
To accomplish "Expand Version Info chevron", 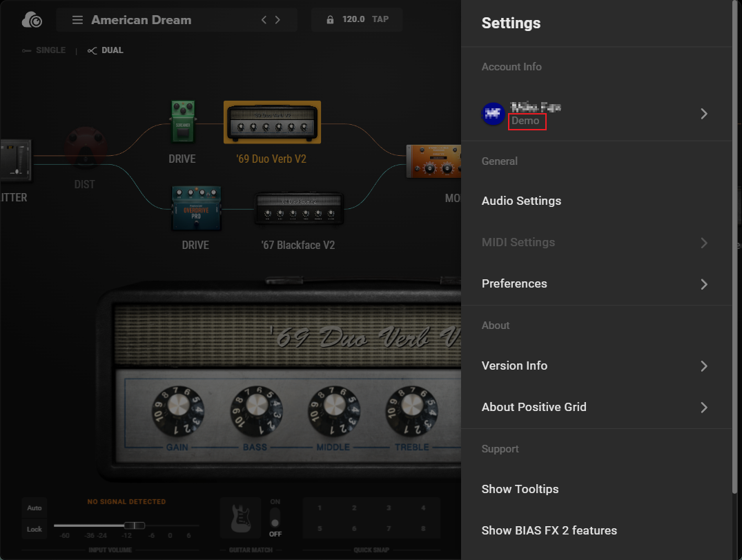I will click(703, 366).
